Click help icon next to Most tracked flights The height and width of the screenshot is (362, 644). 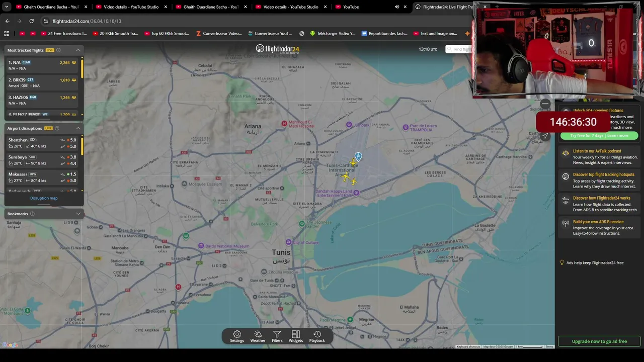pyautogui.click(x=58, y=50)
